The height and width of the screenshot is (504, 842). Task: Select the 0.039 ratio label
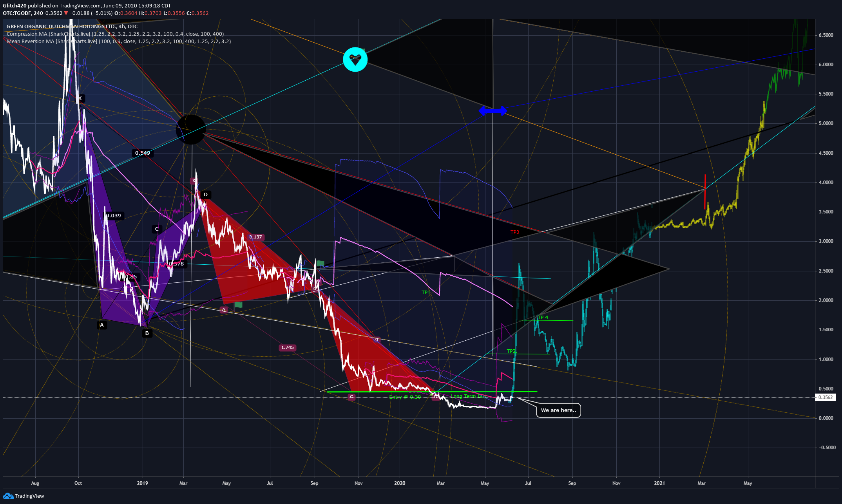pos(114,216)
